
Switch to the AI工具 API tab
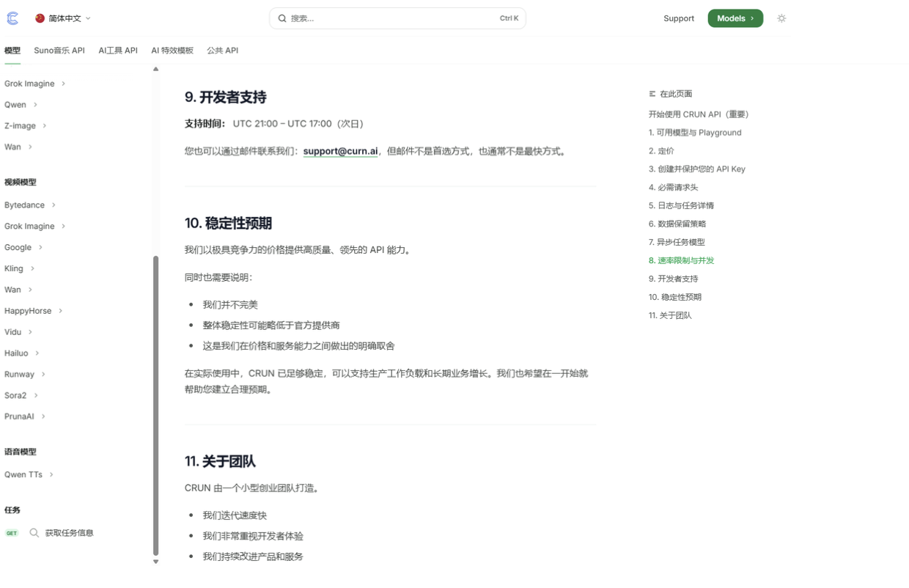tap(118, 51)
